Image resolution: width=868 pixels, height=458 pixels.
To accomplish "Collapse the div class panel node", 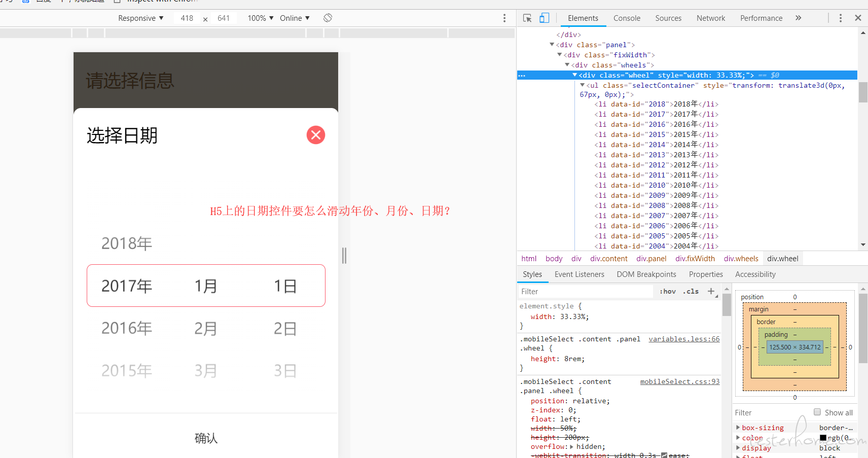I will coord(552,45).
